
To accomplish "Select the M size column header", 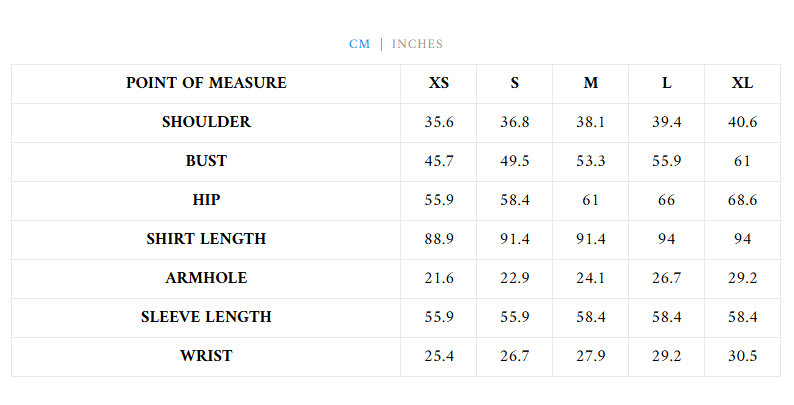I will [x=591, y=83].
